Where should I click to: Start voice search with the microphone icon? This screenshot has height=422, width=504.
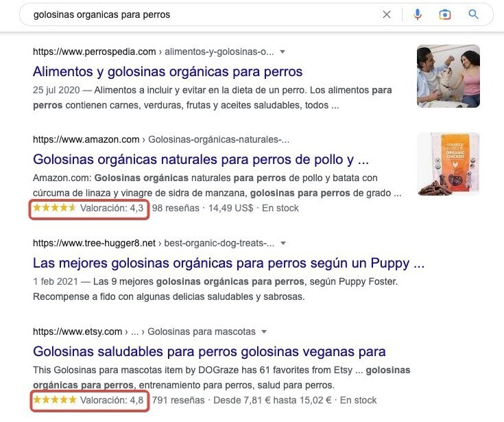417,14
